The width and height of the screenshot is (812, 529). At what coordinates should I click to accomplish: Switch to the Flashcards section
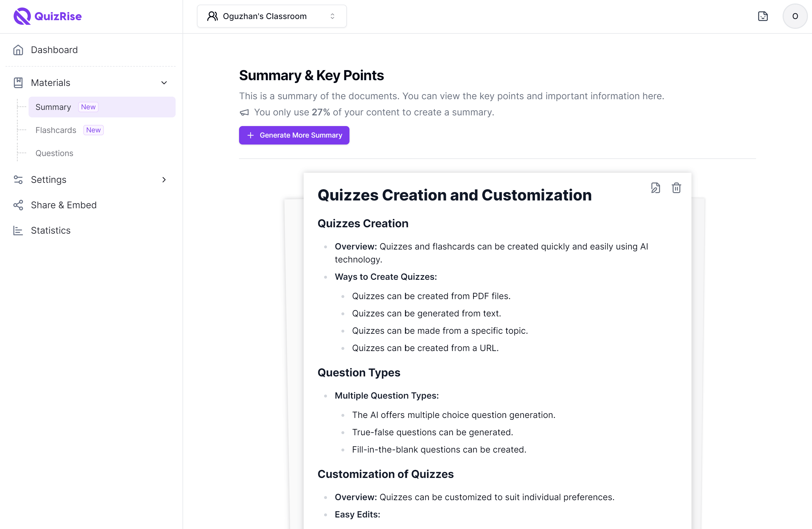[x=56, y=130]
